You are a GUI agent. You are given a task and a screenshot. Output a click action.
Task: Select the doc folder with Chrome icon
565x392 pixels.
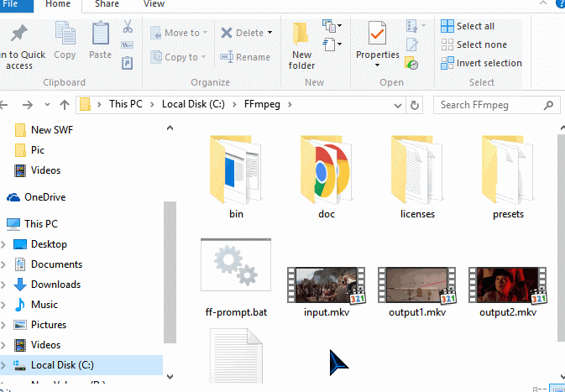tap(327, 170)
